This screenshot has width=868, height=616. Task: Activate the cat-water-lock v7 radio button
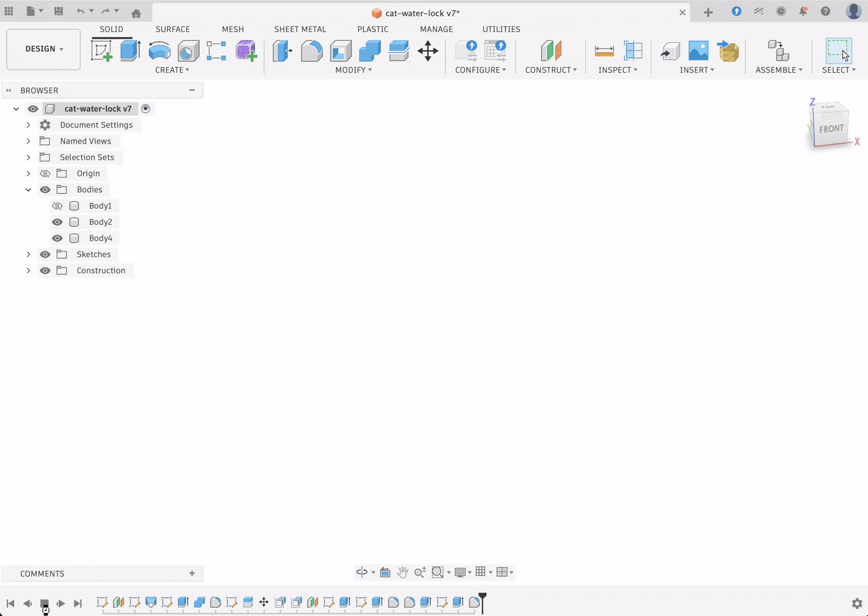[x=146, y=109]
